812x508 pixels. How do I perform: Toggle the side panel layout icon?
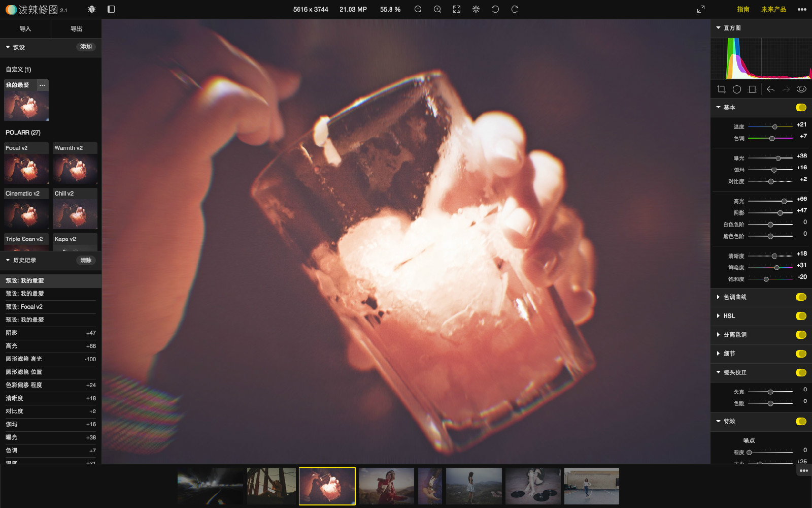click(111, 9)
